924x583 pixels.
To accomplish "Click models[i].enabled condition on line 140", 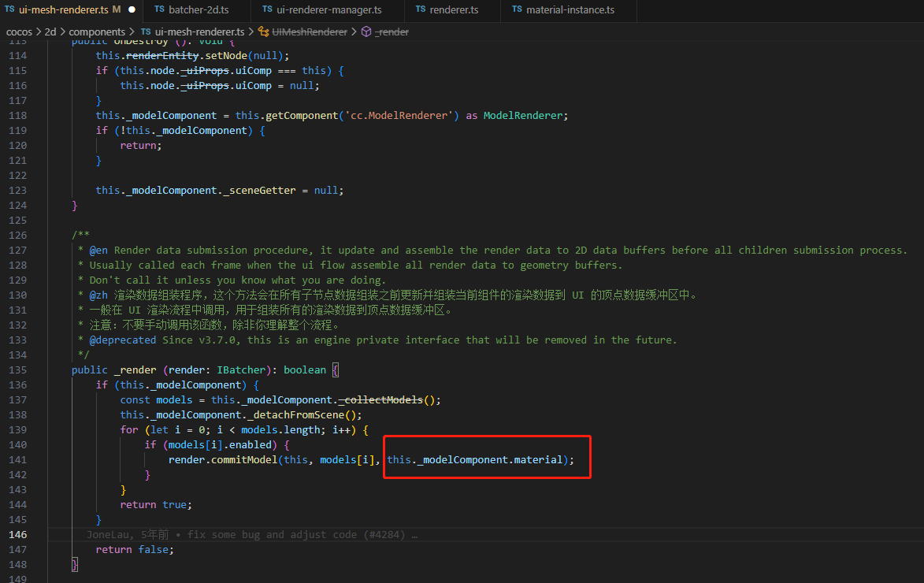I will pos(220,445).
